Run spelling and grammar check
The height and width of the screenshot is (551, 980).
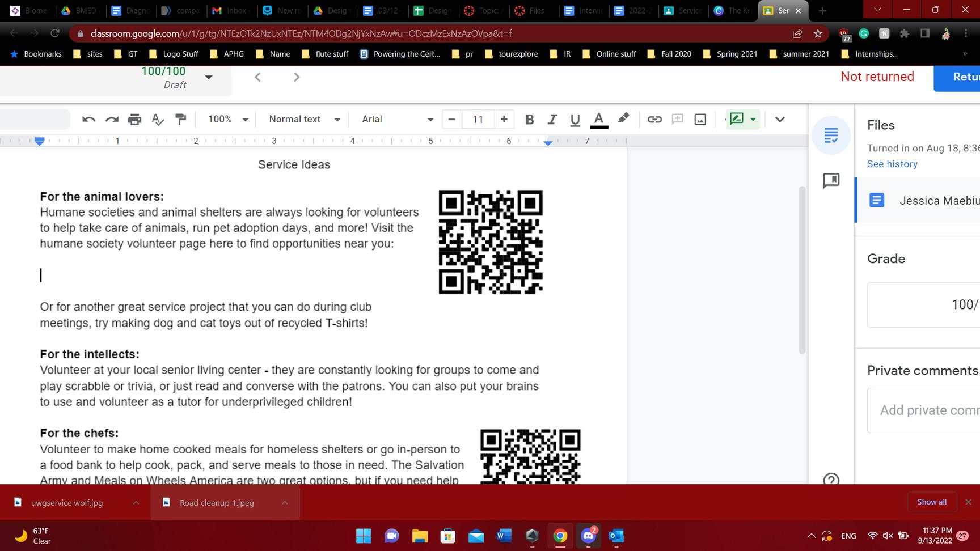tap(158, 119)
